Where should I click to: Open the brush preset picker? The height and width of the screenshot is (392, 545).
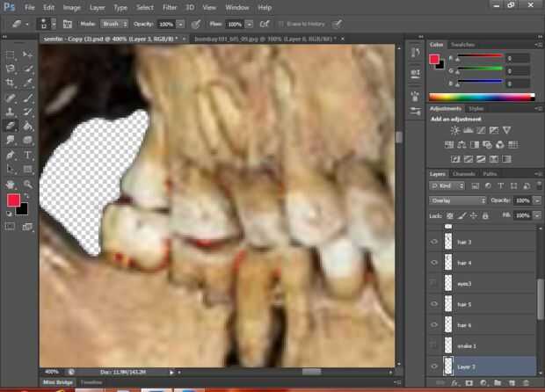[47, 24]
